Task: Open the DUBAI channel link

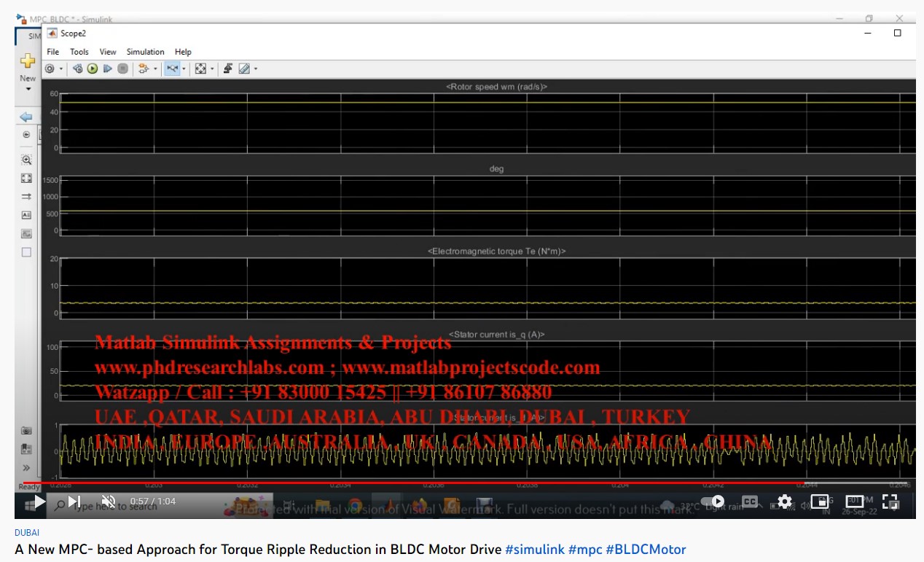Action: click(x=27, y=533)
